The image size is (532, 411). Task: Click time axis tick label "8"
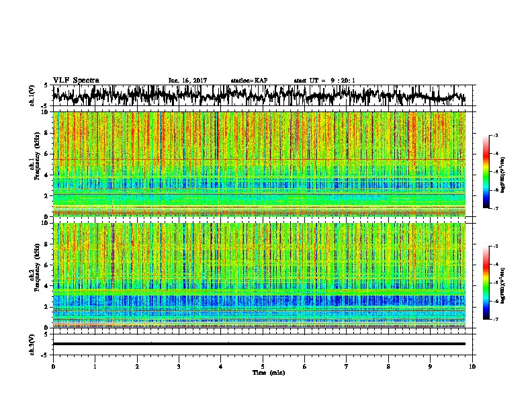(x=388, y=366)
